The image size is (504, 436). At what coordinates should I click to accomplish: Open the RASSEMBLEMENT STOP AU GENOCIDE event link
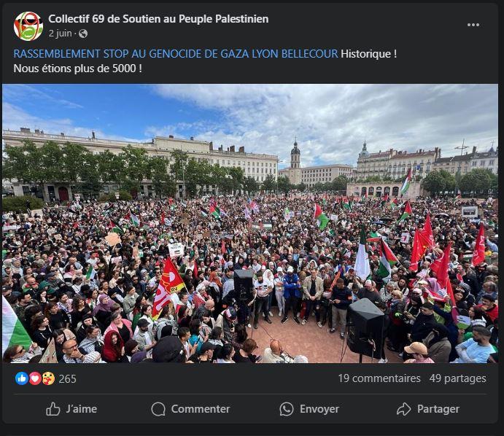click(x=176, y=54)
